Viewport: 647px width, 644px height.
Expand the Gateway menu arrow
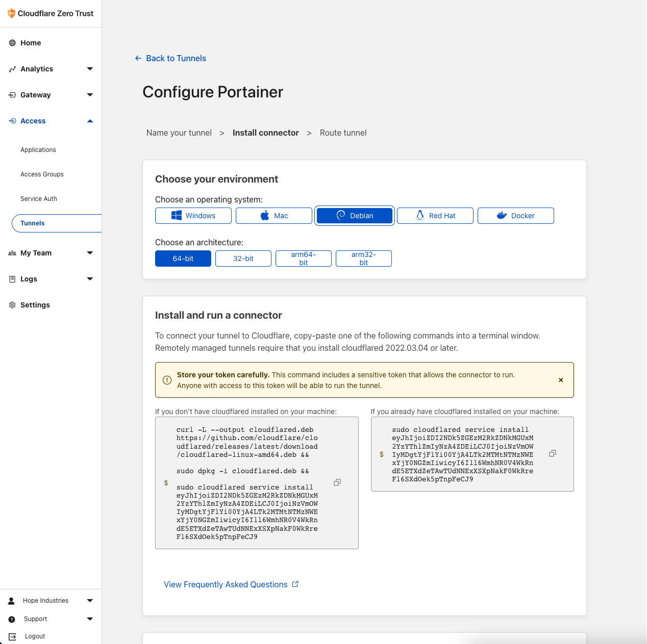(90, 95)
